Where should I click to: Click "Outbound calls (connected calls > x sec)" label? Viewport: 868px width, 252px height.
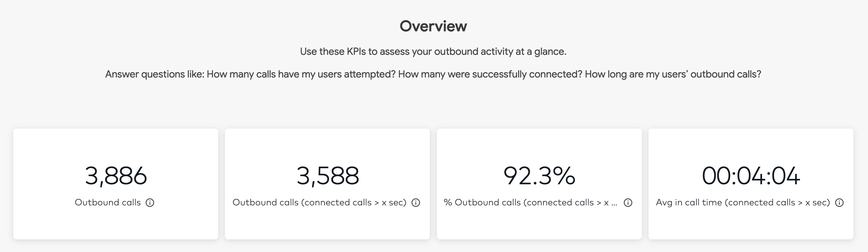[x=320, y=203]
